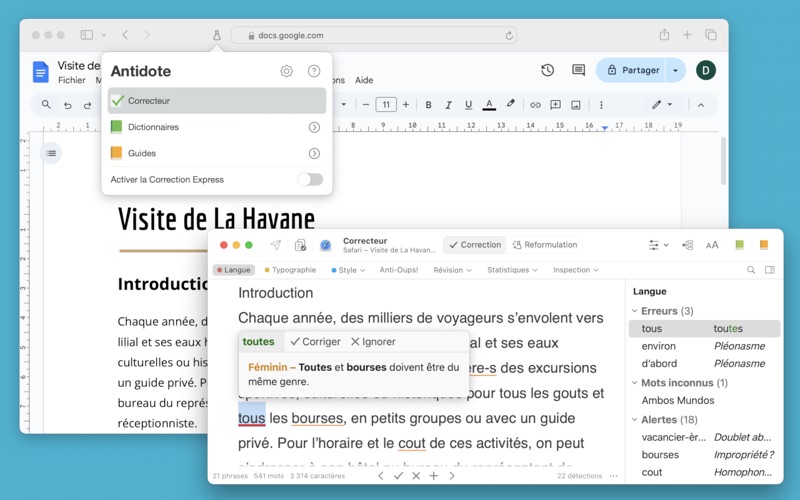
Task: Click the Docs vertical scrollbar
Action: (x=723, y=161)
